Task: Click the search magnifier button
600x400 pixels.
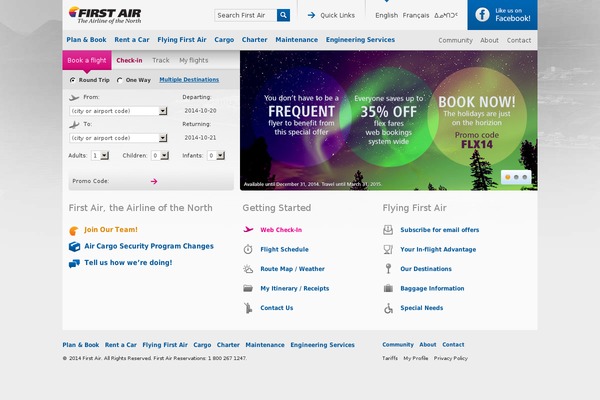Action: click(283, 15)
